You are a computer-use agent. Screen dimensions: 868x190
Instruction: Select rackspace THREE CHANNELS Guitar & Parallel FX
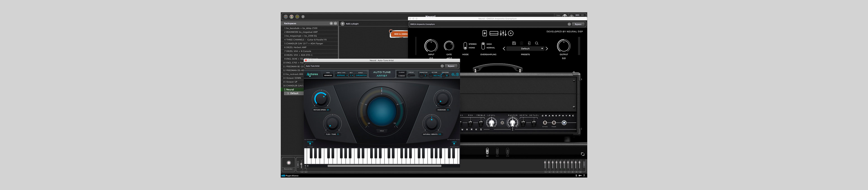tap(310, 40)
